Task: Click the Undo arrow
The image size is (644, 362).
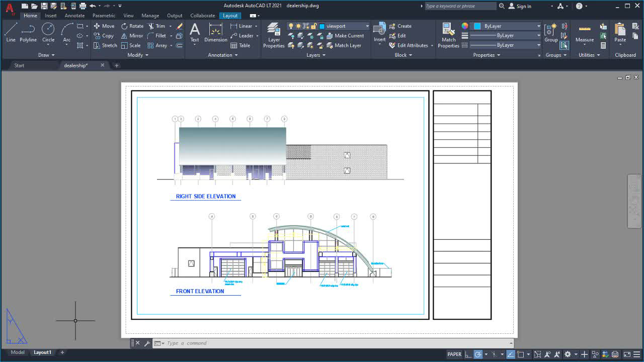Action: pyautogui.click(x=93, y=6)
